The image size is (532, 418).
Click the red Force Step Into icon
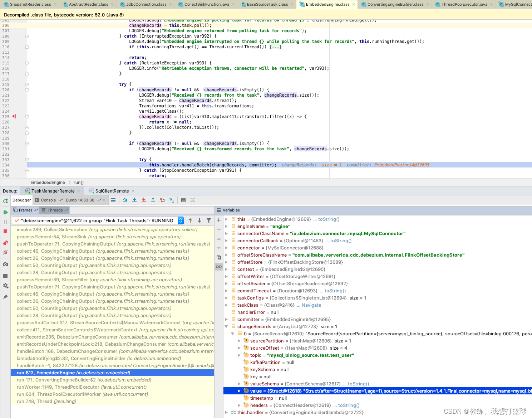coord(144,200)
